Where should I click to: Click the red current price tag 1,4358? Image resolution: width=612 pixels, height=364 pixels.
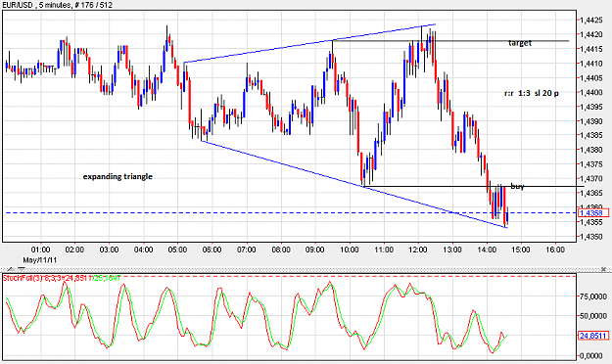(593, 213)
